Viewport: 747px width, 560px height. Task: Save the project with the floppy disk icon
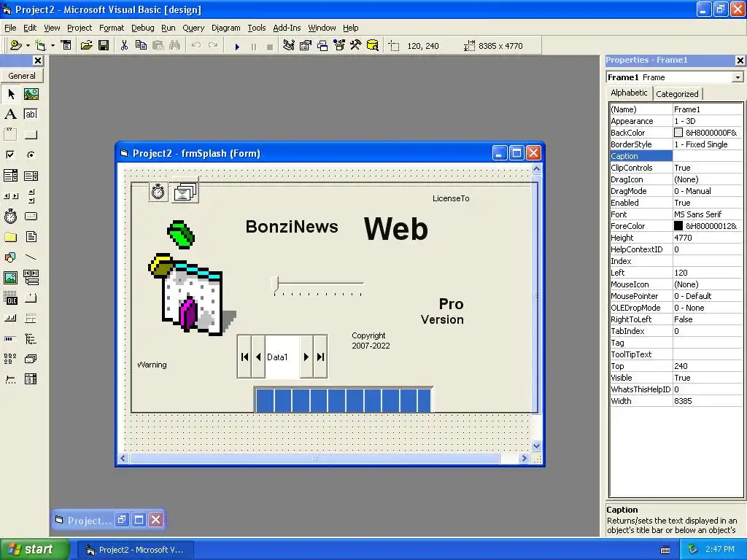click(x=104, y=45)
